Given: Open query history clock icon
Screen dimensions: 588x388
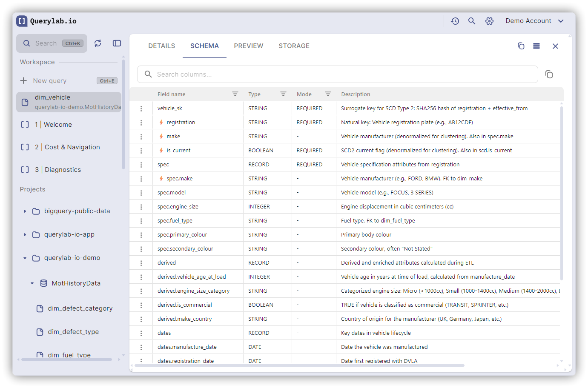Looking at the screenshot, I should pos(455,21).
